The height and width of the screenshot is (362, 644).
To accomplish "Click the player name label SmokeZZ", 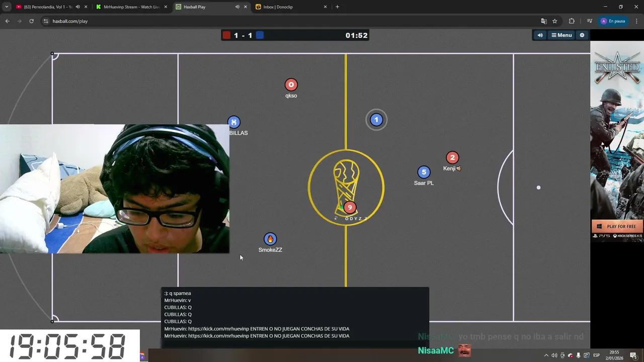I will pos(270,250).
